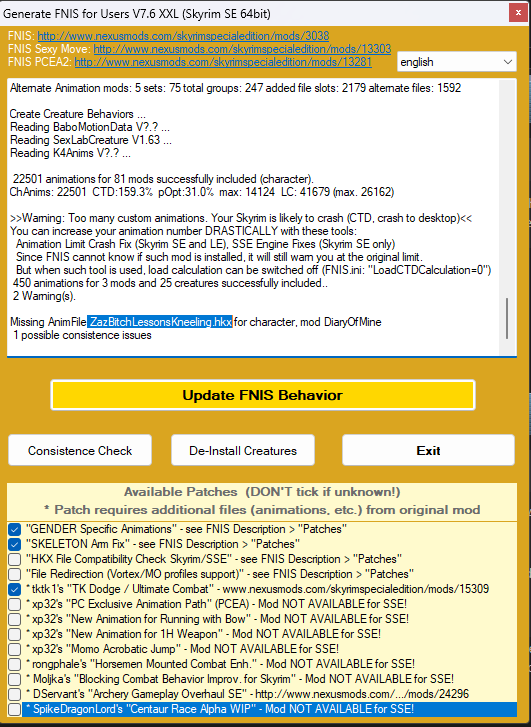Click 'Create Creature Behaviors ...' log line
The height and width of the screenshot is (727, 531).
pyautogui.click(x=77, y=114)
